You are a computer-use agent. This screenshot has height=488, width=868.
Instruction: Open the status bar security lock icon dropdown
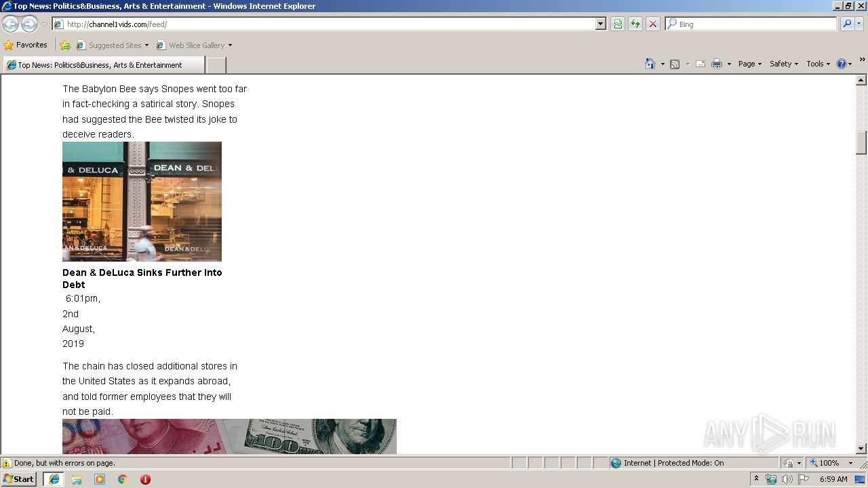(792, 463)
